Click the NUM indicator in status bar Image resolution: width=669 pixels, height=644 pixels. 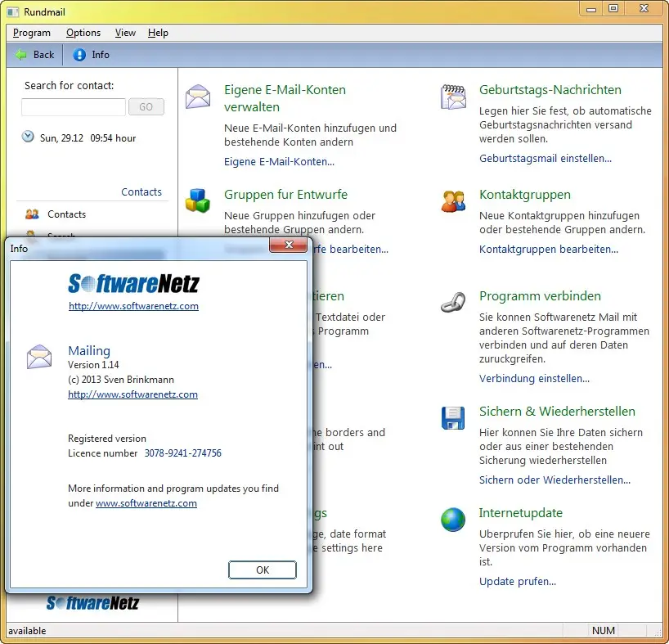(x=604, y=631)
